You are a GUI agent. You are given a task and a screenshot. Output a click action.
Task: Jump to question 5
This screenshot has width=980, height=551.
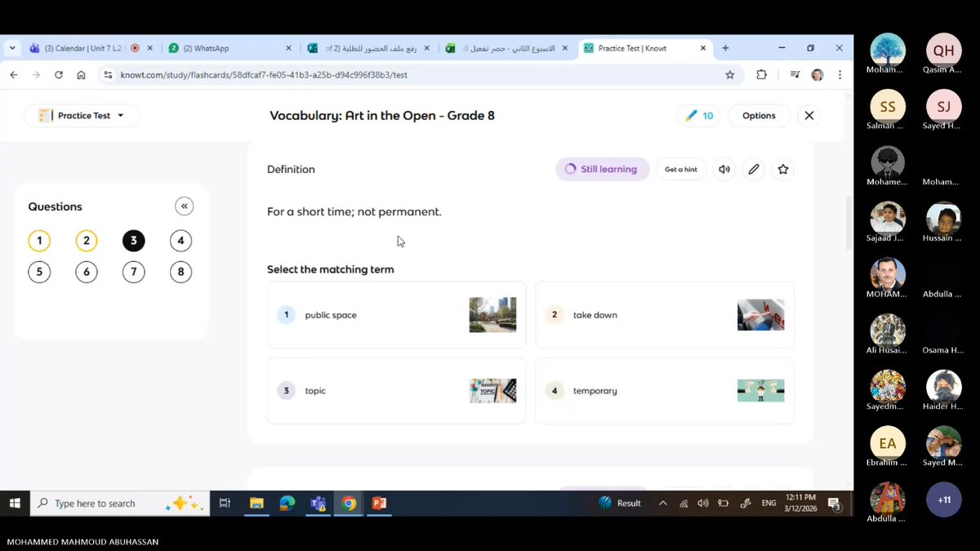click(x=39, y=272)
